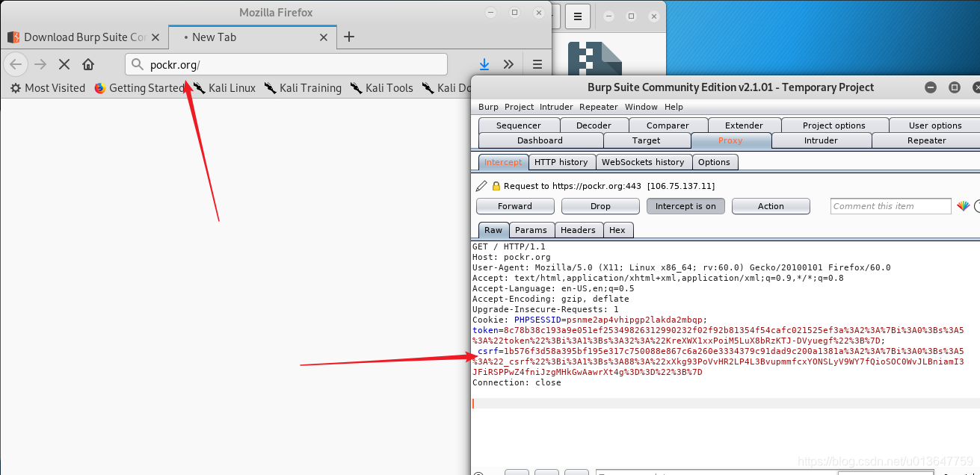The height and width of the screenshot is (475, 980).
Task: Switch to the Dashboard tab
Action: click(540, 140)
